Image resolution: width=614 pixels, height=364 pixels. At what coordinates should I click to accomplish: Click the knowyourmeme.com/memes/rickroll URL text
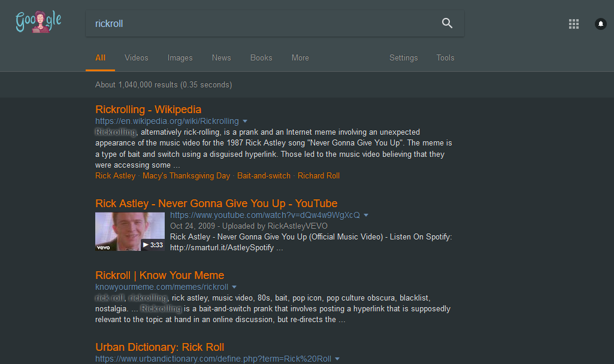pos(161,287)
